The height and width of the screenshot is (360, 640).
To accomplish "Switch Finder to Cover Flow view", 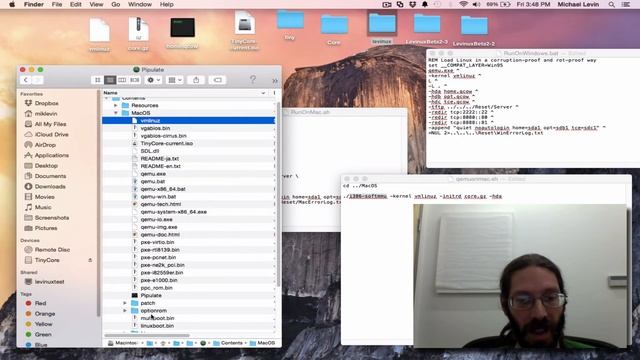I will 135,80.
